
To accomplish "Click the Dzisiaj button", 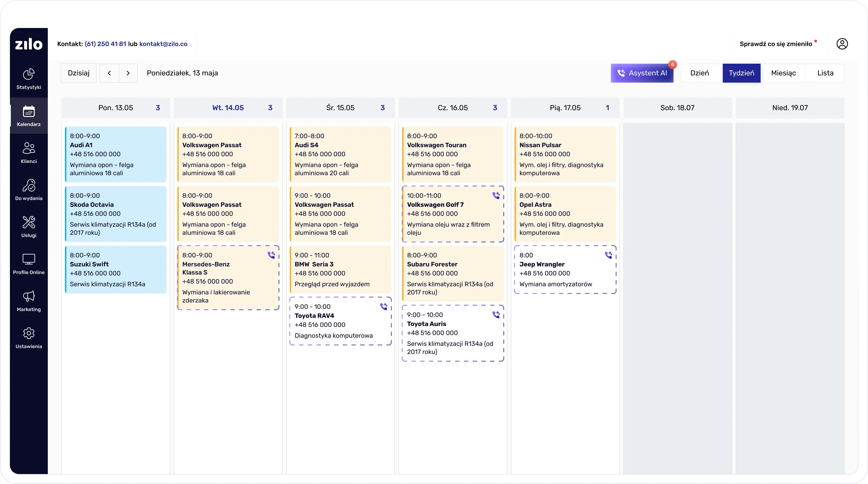I will point(78,73).
